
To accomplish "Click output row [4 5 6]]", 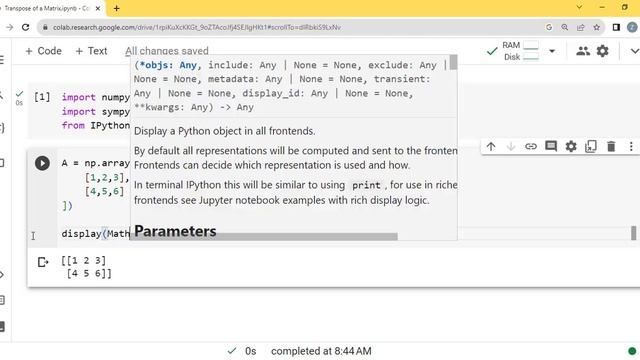I will click(89, 273).
